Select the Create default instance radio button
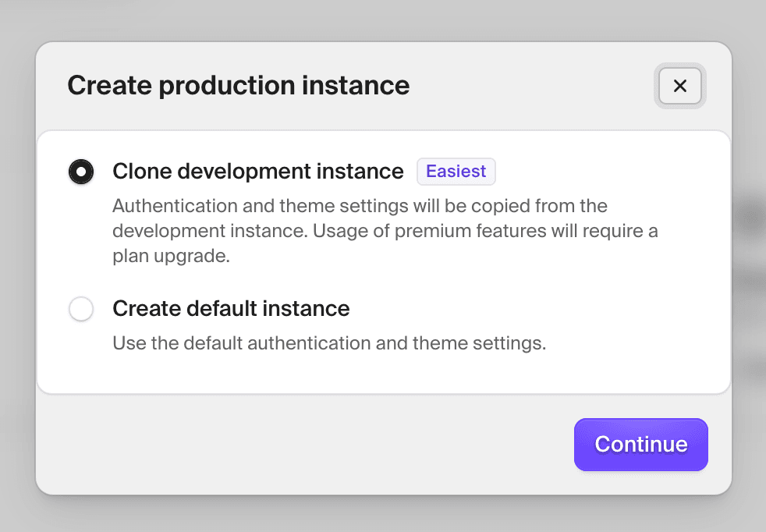The height and width of the screenshot is (532, 766). click(81, 309)
